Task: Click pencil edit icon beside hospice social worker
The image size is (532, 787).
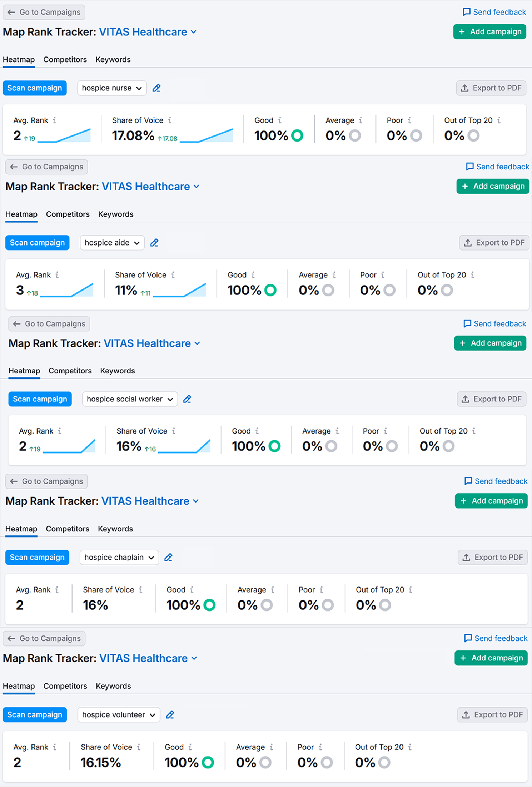Action: [x=187, y=399]
